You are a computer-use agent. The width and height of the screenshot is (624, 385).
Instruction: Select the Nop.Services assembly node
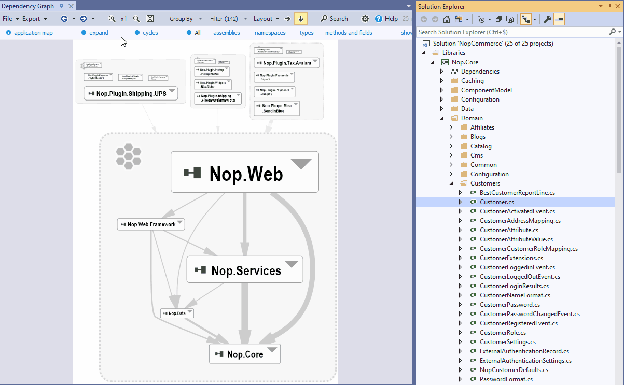pos(244,270)
